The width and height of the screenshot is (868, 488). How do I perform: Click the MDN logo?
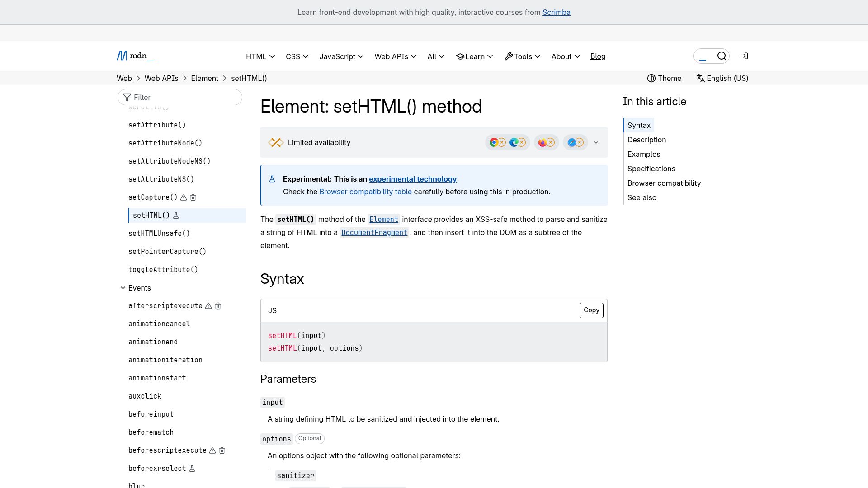click(135, 56)
